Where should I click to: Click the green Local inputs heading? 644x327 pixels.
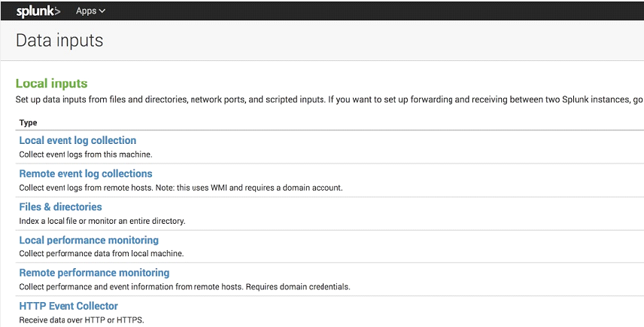[x=51, y=84]
